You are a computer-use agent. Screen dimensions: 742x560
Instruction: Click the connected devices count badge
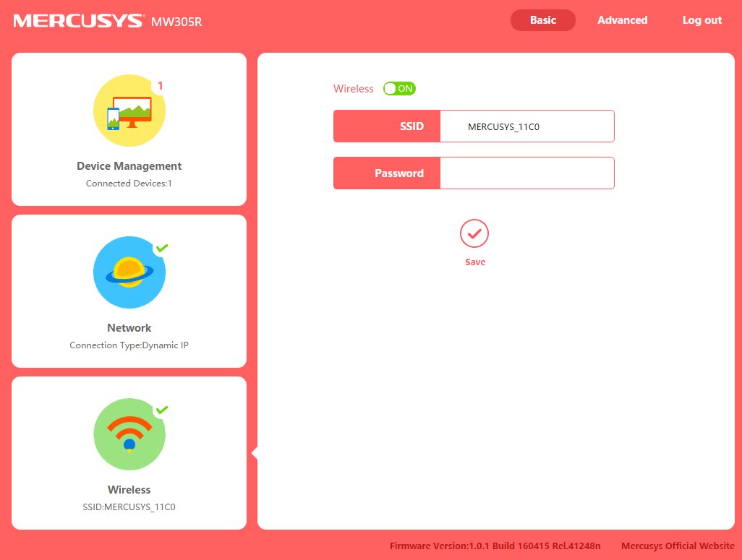click(x=160, y=86)
